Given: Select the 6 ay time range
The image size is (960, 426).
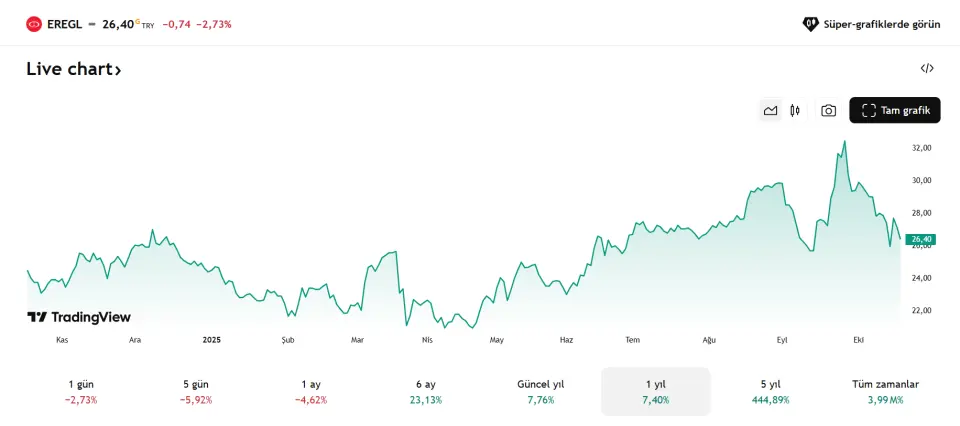Looking at the screenshot, I should 425,391.
